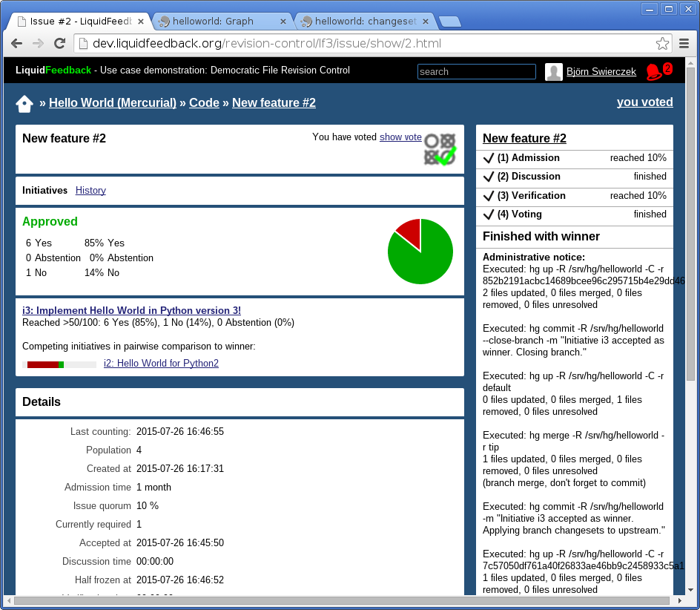Screen dimensions: 700x610
Task: Open the show vote link
Action: [x=400, y=137]
